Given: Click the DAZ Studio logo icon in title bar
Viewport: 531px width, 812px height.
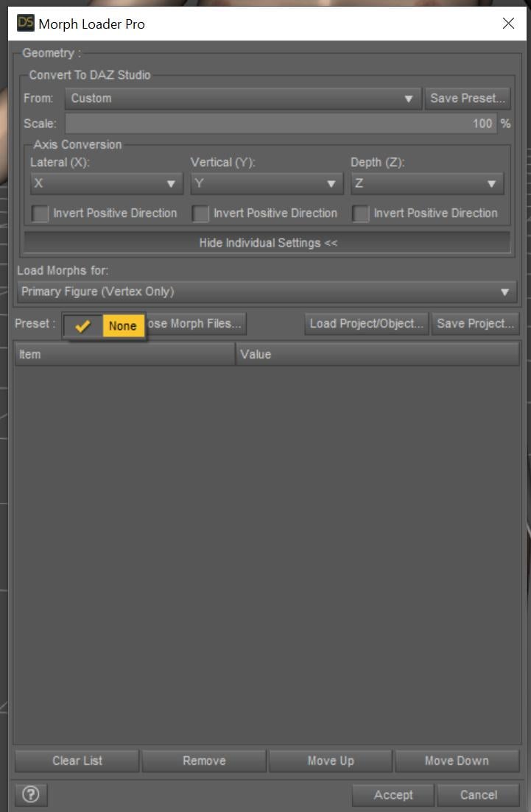Looking at the screenshot, I should 25,23.
